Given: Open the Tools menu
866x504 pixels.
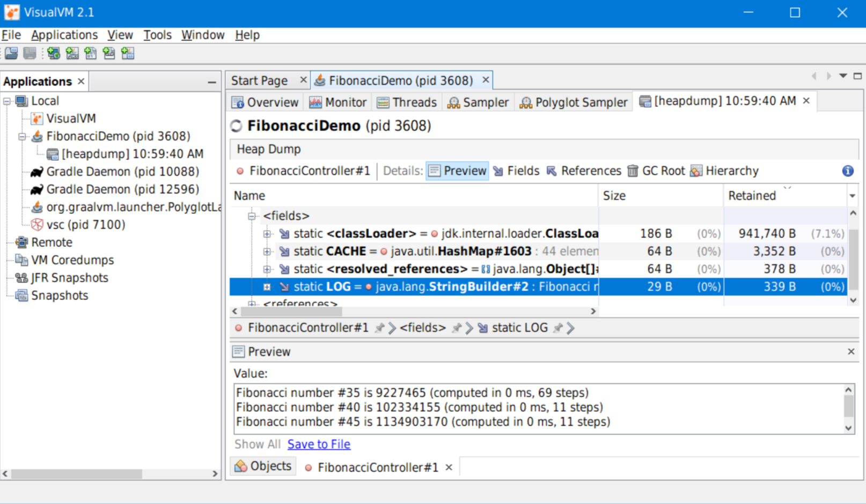Looking at the screenshot, I should (x=157, y=34).
